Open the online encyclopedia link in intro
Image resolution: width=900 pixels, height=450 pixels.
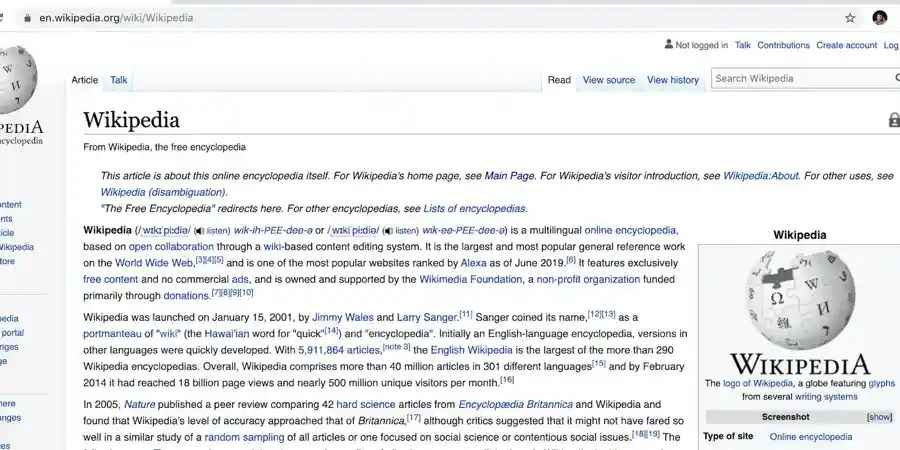[x=630, y=231]
